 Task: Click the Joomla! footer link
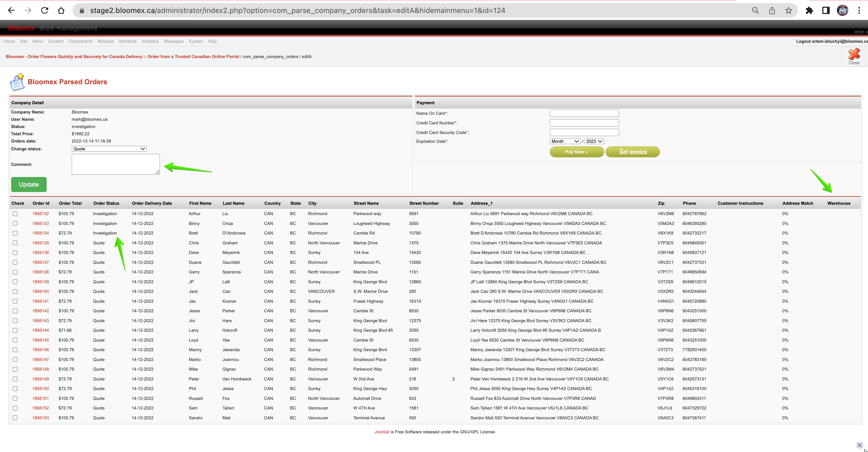pyautogui.click(x=382, y=432)
